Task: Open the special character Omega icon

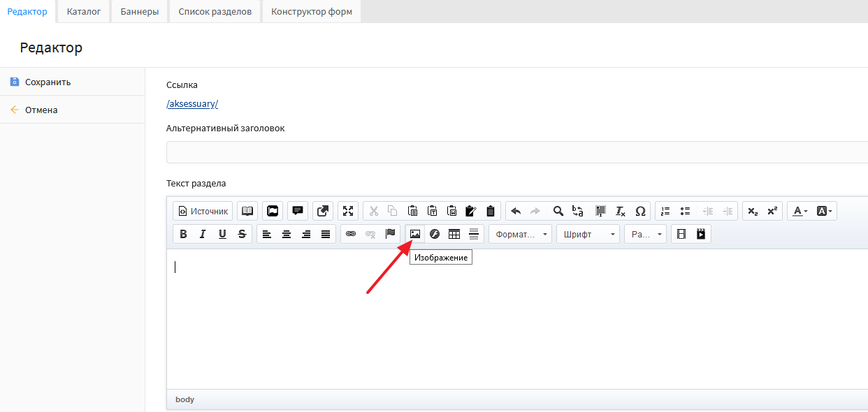Action: 640,211
